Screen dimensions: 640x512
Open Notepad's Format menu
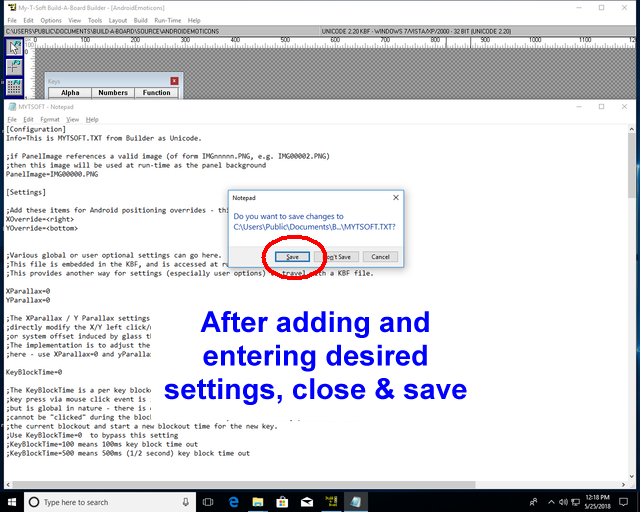click(49, 119)
